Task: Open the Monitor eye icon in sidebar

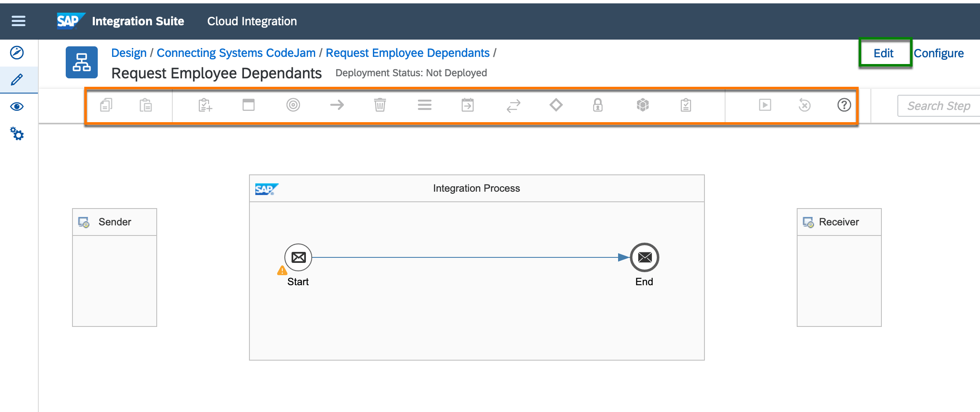Action: (17, 107)
